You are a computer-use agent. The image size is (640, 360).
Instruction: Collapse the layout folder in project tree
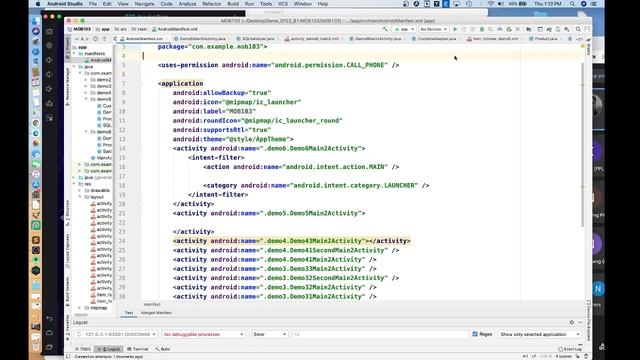(x=80, y=197)
